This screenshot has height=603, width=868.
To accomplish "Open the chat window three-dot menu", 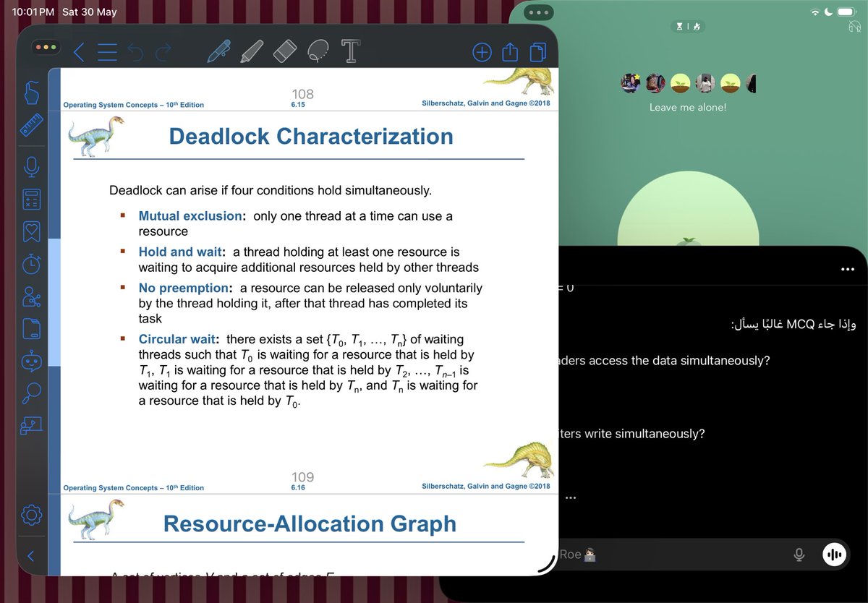I will [x=848, y=270].
